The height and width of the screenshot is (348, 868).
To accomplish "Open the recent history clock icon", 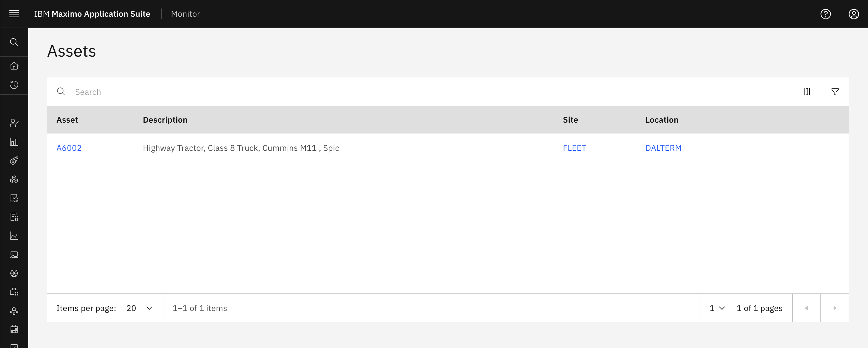I will pos(14,85).
